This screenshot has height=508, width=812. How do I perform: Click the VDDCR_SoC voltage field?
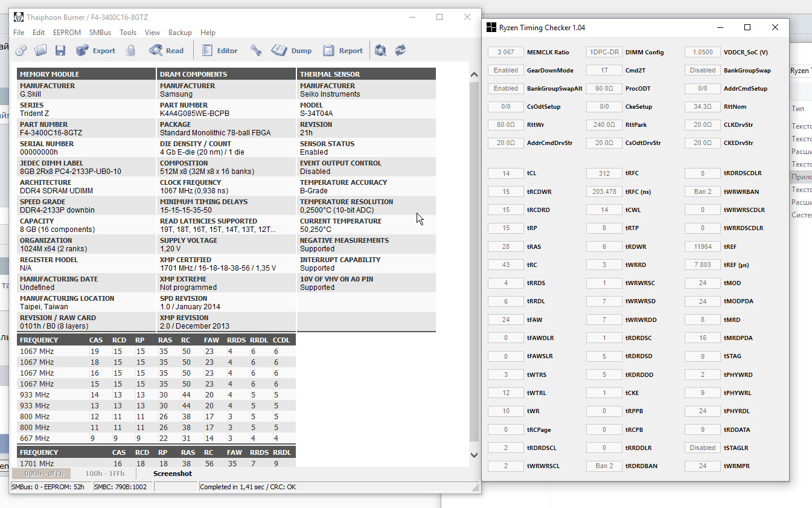point(703,52)
